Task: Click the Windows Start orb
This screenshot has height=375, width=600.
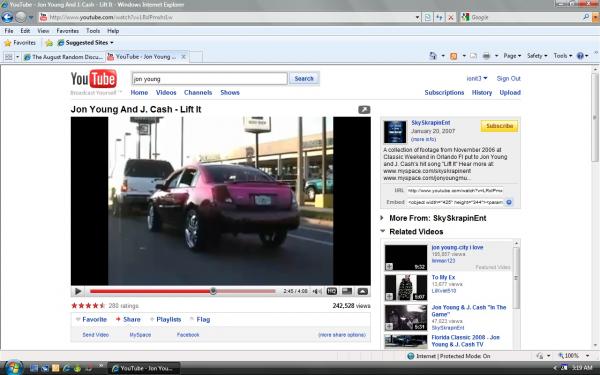Action: [x=13, y=368]
